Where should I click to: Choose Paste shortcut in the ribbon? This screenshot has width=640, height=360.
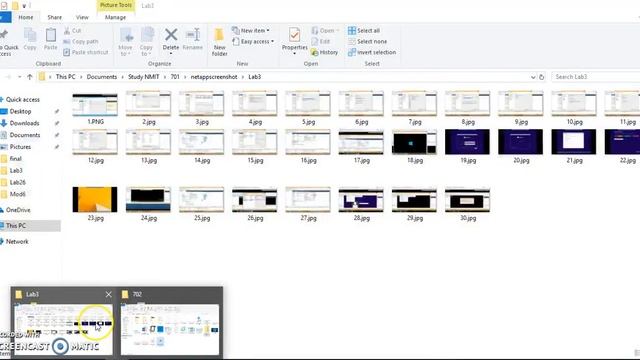[x=86, y=52]
